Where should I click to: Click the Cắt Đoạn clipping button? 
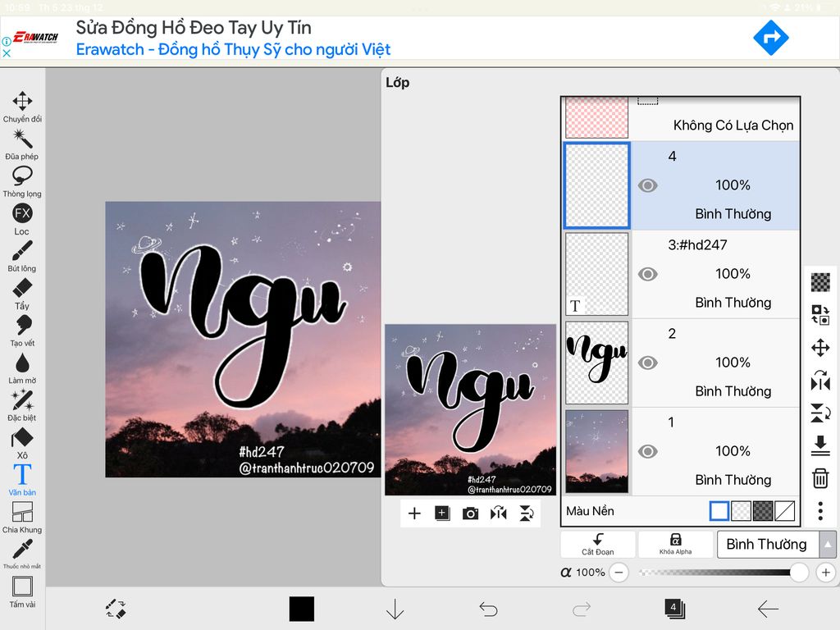point(598,545)
